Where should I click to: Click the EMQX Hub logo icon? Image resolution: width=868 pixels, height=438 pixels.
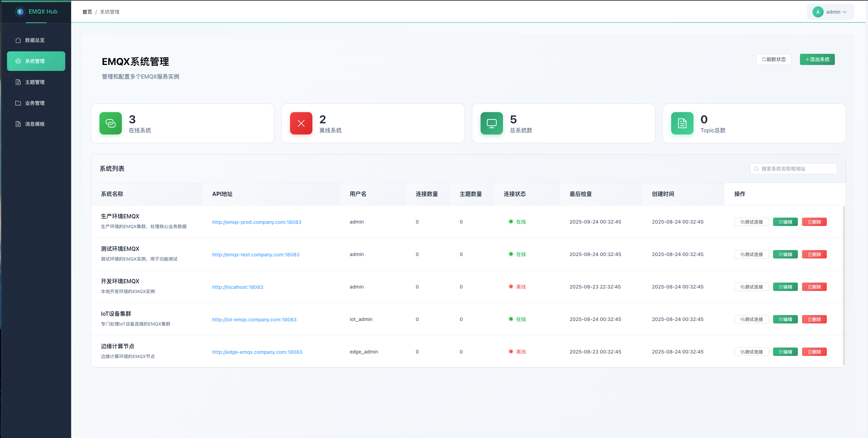20,12
